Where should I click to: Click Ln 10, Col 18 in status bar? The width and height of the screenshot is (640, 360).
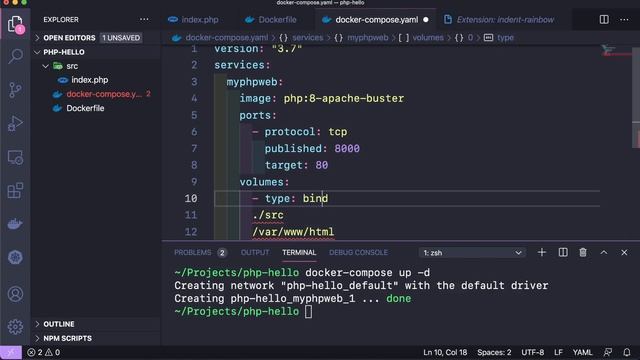pyautogui.click(x=445, y=352)
